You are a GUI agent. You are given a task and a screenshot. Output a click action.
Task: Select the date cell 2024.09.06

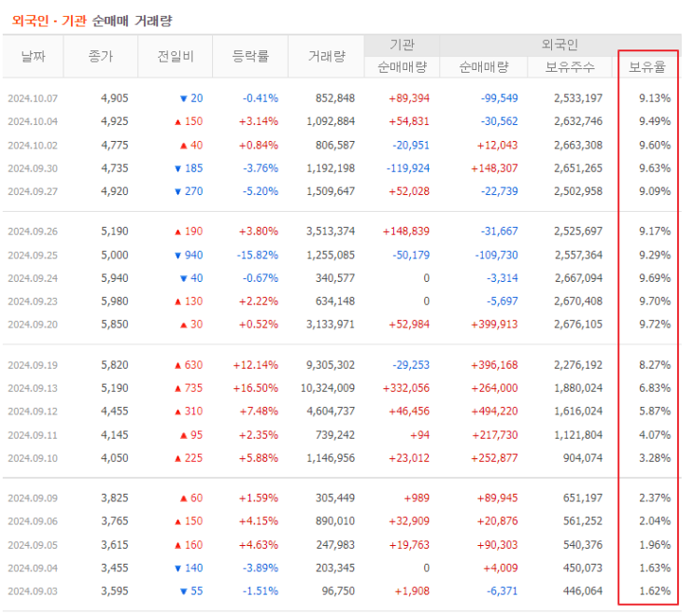pos(33,521)
